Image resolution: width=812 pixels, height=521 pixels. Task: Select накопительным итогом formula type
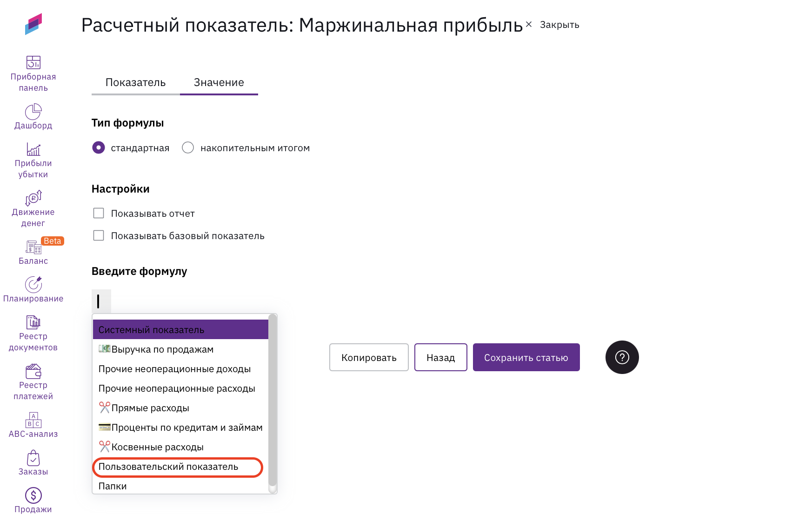188,148
